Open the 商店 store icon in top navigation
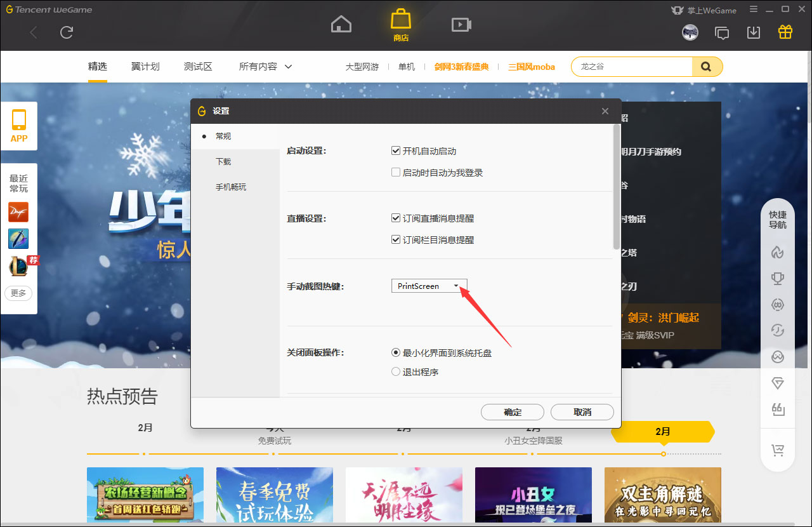 [x=400, y=23]
